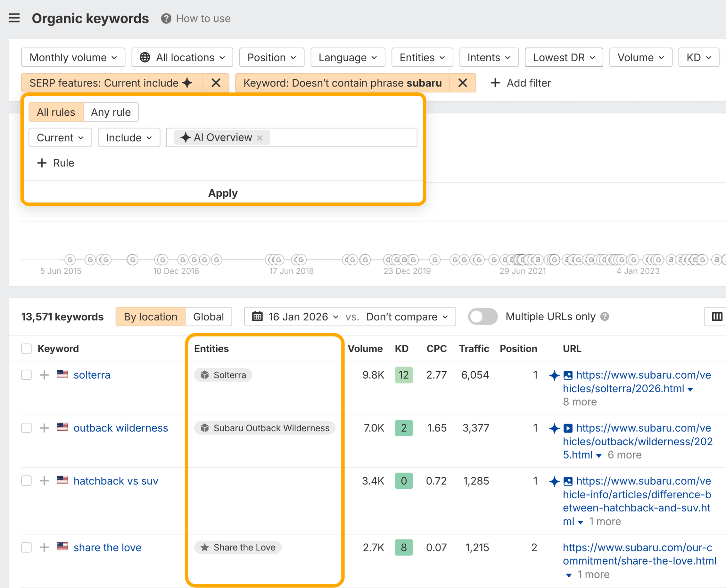Click the Apply button
This screenshot has width=726, height=588.
point(223,193)
